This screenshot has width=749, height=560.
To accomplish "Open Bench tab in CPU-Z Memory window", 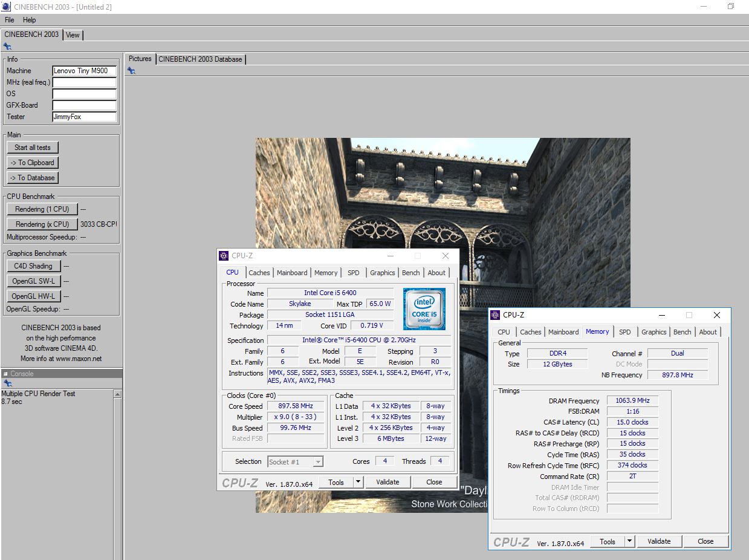I will click(x=683, y=332).
